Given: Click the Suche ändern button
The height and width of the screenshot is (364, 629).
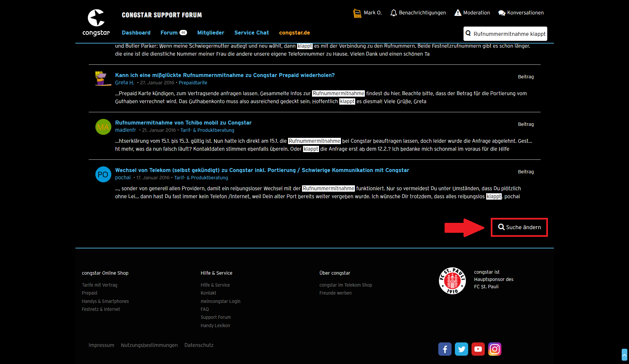Looking at the screenshot, I should click(x=519, y=227).
